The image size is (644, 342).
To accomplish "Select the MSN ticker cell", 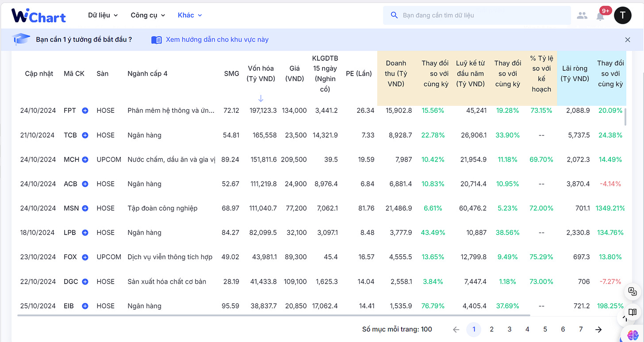I will [71, 208].
